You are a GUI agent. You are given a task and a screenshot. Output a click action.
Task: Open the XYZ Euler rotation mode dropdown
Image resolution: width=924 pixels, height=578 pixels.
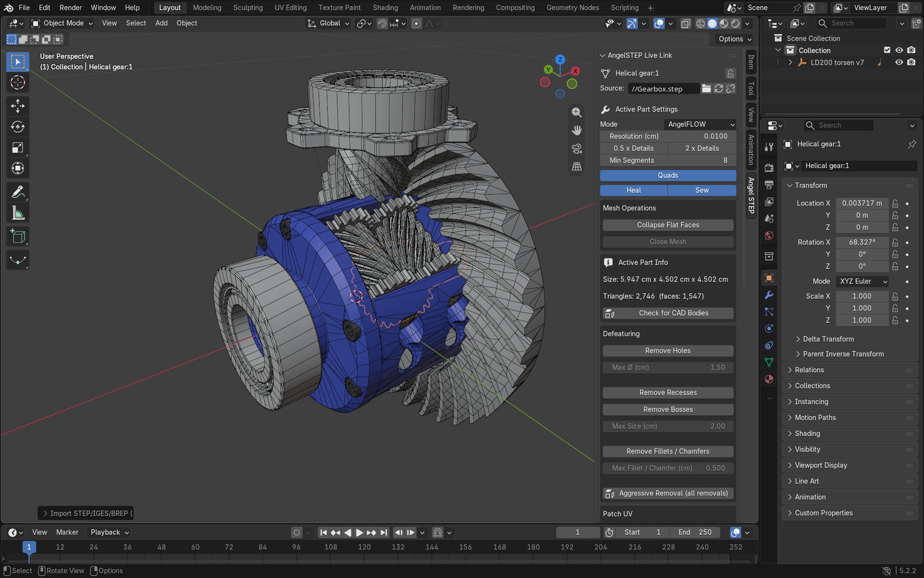[863, 281]
